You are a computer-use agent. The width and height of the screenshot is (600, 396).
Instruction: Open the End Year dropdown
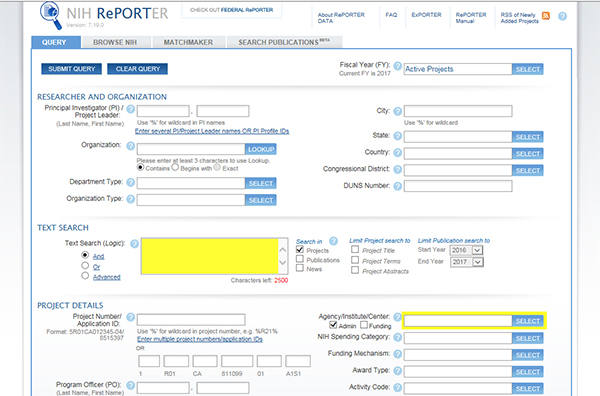coord(466,262)
